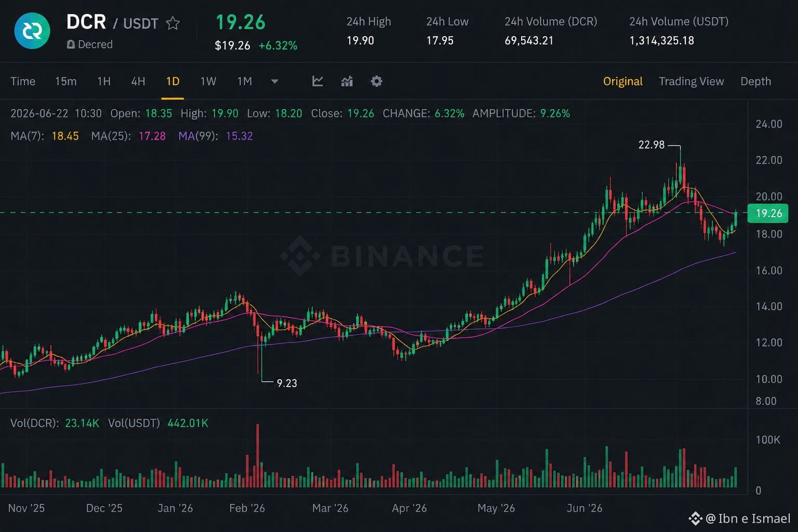
Task: Click the MA(99) indicator label
Action: click(198, 136)
